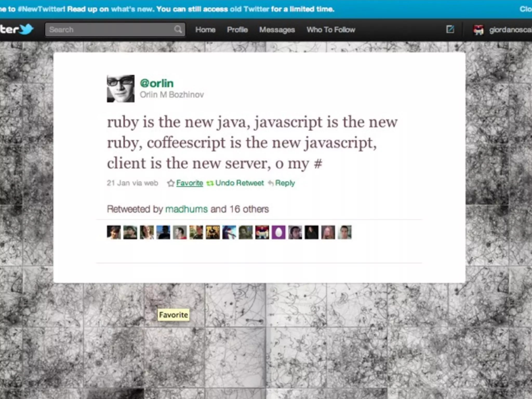
Task: Click the last retweeter avatar
Action: click(344, 232)
